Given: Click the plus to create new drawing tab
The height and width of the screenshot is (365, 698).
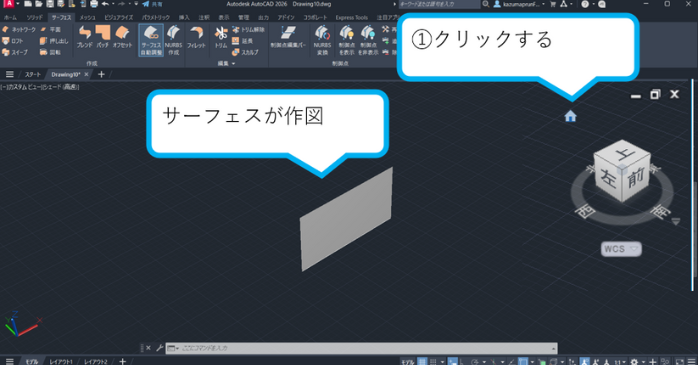Looking at the screenshot, I should coord(101,74).
